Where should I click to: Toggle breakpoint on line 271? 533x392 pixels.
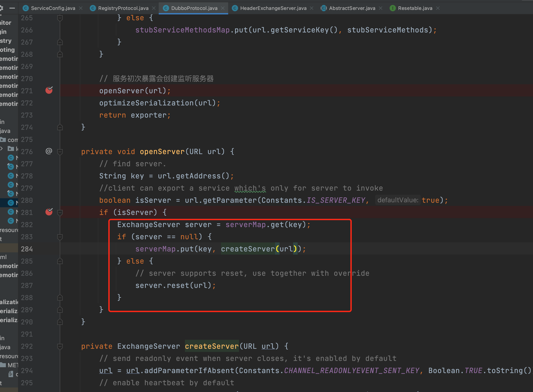click(49, 90)
